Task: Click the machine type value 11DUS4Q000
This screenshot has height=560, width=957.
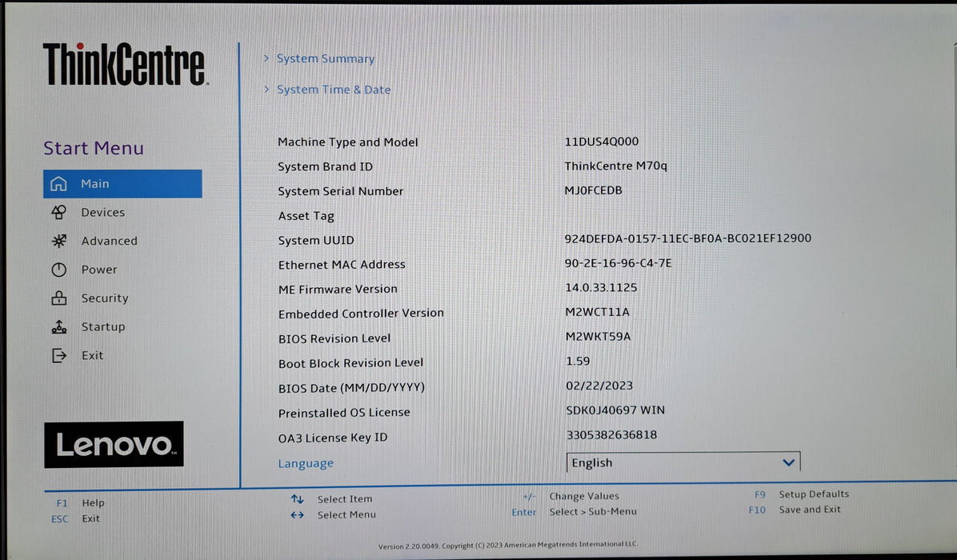Action: 601,142
